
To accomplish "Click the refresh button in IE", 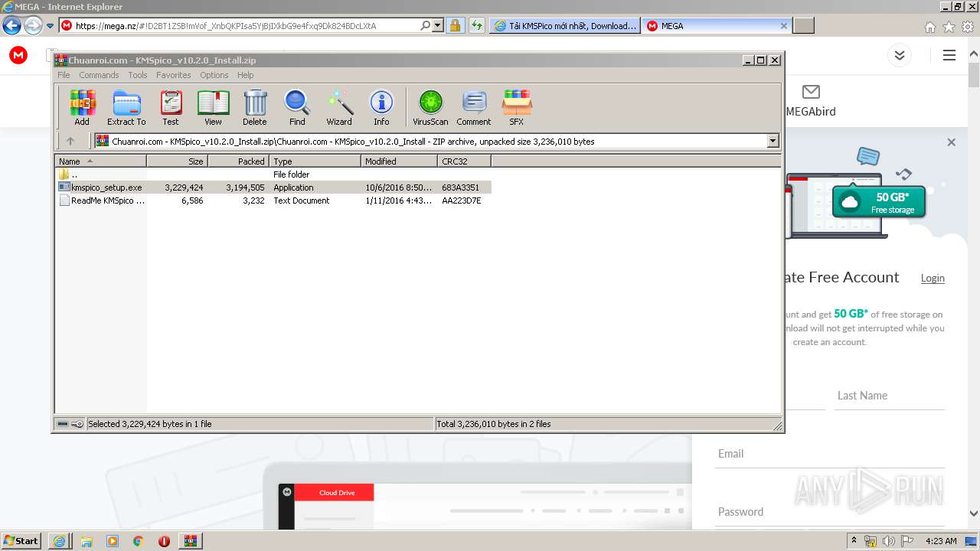I will tap(477, 25).
